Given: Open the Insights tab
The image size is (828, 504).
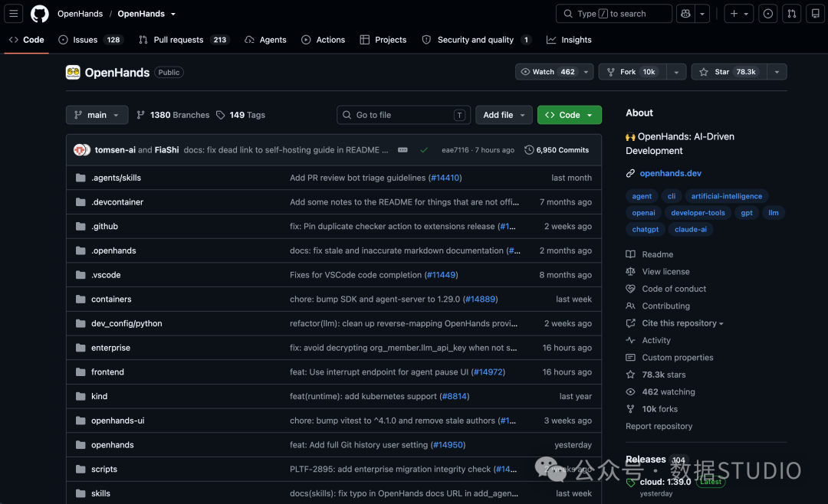Looking at the screenshot, I should (x=569, y=40).
